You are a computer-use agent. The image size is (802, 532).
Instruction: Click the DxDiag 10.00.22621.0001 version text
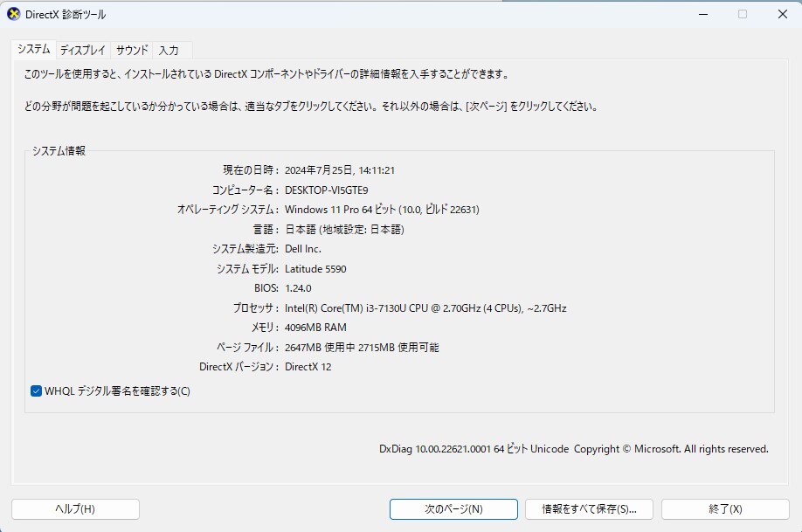(x=573, y=449)
